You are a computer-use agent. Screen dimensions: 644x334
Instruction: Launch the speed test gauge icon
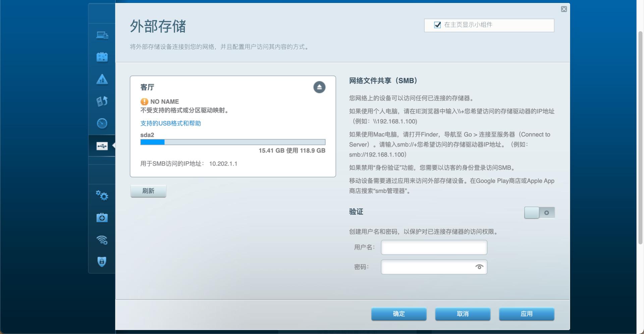(x=102, y=123)
